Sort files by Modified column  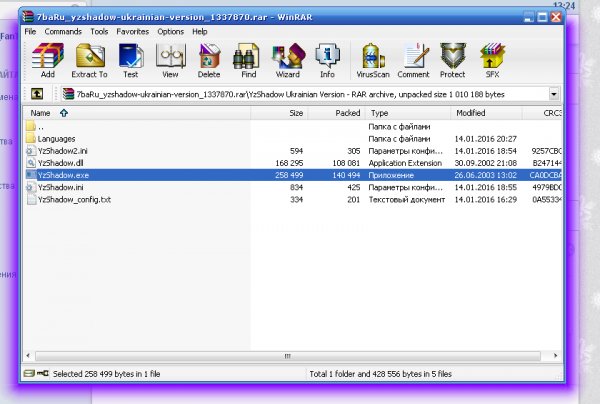tap(486, 113)
